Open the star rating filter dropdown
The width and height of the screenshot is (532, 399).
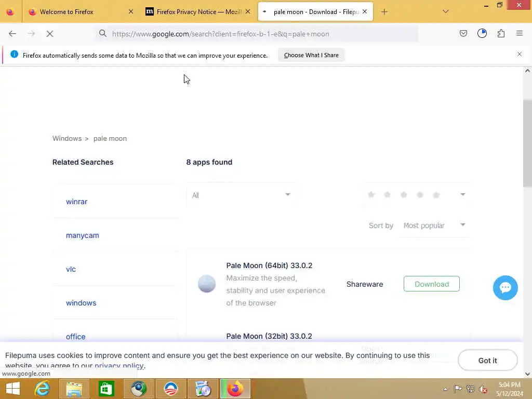tap(417, 195)
